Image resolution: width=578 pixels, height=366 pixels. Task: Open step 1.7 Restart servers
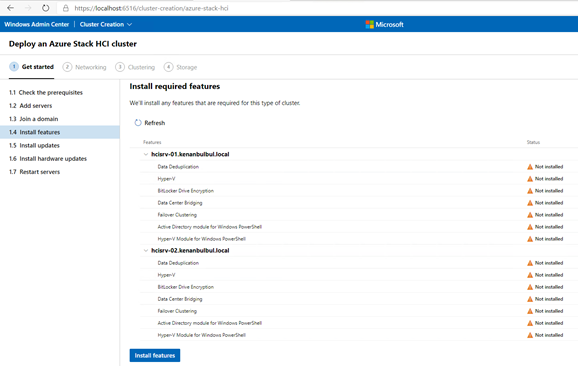click(x=60, y=172)
